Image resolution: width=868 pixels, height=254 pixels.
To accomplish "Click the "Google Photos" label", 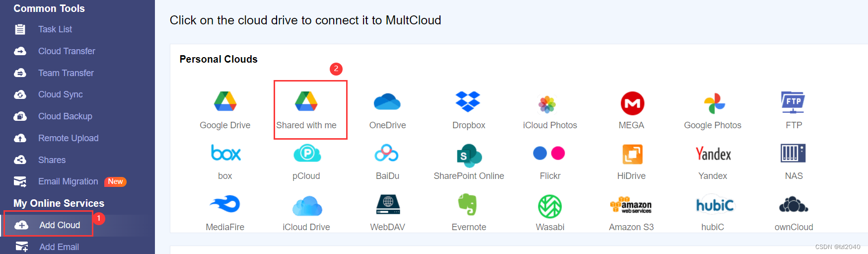I will click(713, 125).
